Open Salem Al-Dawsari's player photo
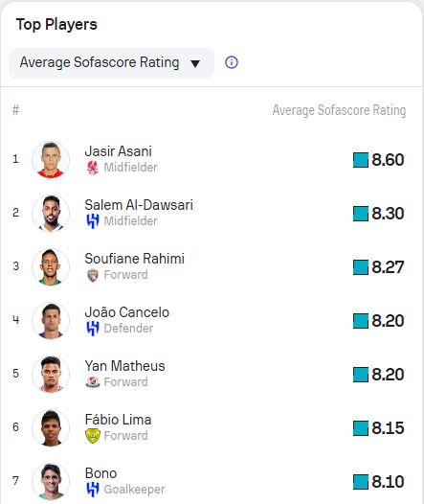The height and width of the screenshot is (504, 424). [x=51, y=213]
